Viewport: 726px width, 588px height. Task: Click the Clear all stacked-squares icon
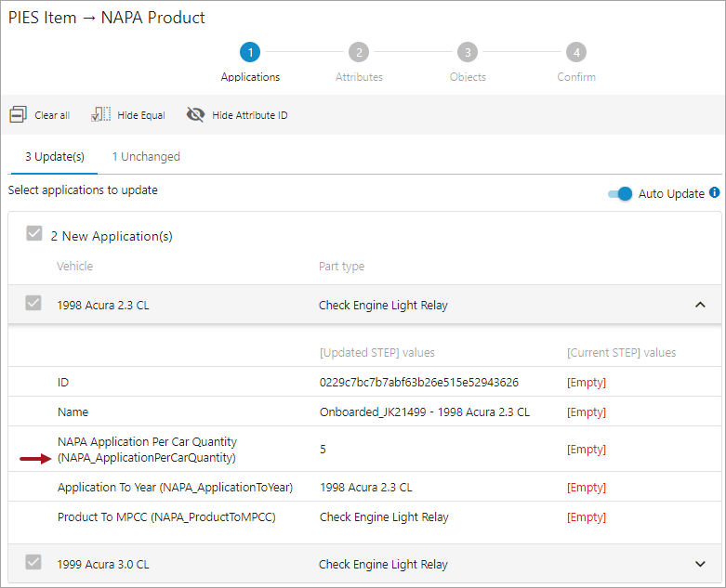[x=18, y=114]
